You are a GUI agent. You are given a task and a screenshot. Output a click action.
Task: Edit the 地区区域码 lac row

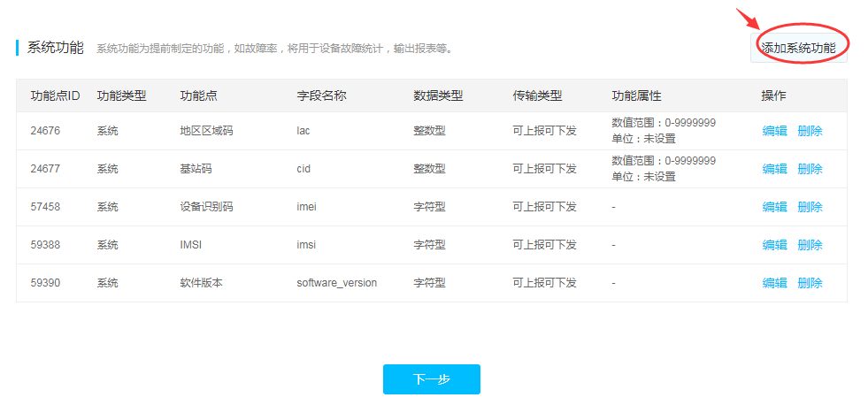pyautogui.click(x=774, y=131)
